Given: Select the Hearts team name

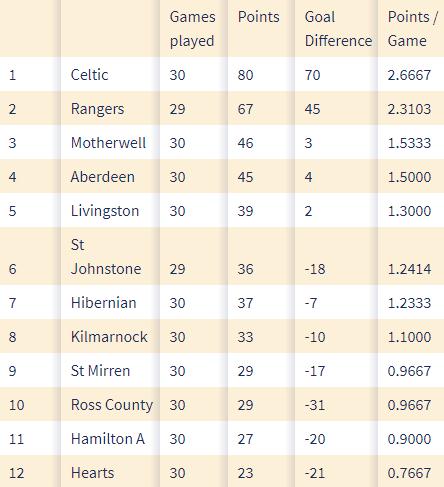Looking at the screenshot, I should (x=92, y=473).
